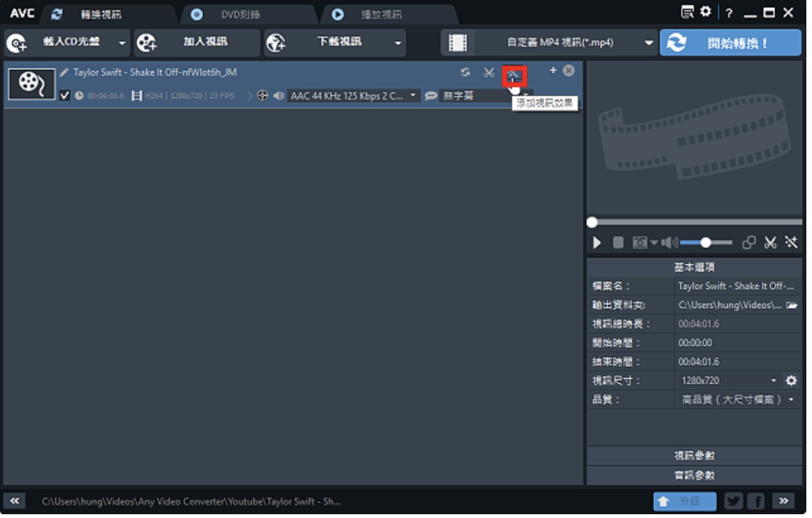Click the output path text in status bar
This screenshot has height=518, width=812.
coord(191,502)
